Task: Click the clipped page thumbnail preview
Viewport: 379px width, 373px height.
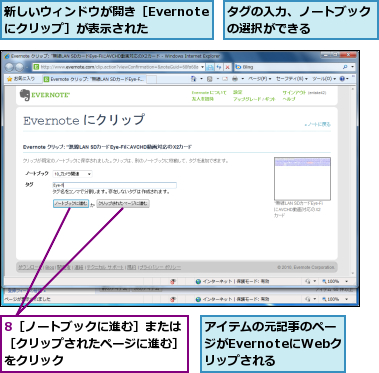Action: point(302,179)
